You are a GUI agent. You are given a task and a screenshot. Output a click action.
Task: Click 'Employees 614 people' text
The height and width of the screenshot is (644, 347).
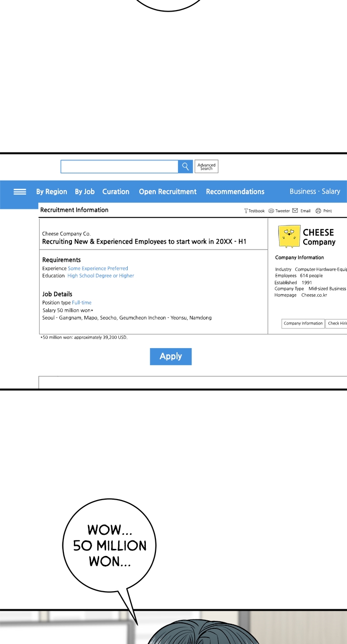(x=299, y=276)
